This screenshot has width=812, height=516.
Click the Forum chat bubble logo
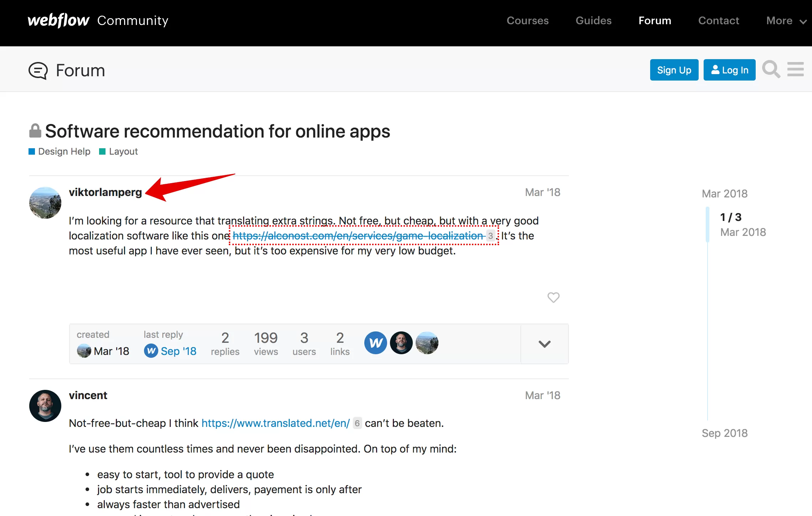point(38,71)
